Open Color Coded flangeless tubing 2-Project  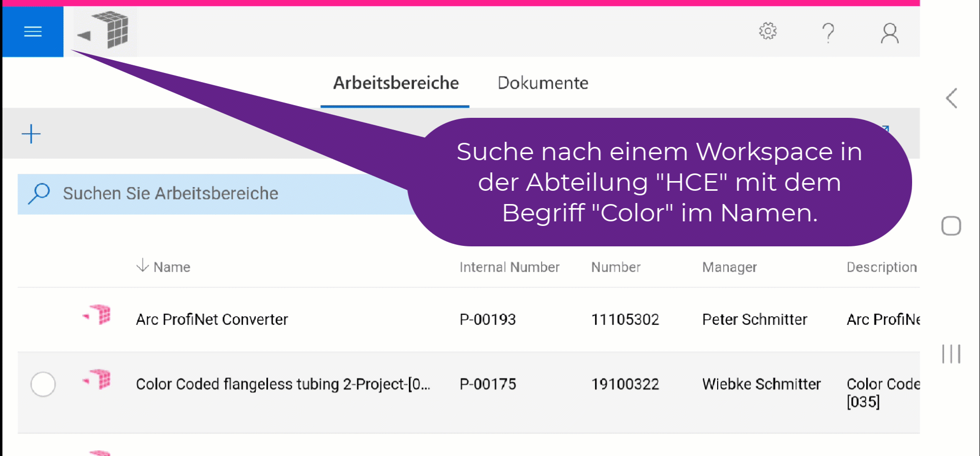[283, 384]
